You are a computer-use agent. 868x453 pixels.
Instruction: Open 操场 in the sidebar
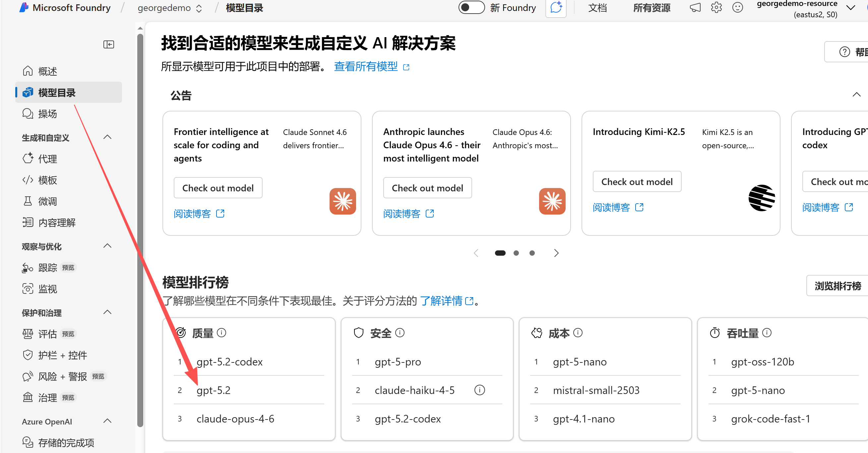click(47, 114)
